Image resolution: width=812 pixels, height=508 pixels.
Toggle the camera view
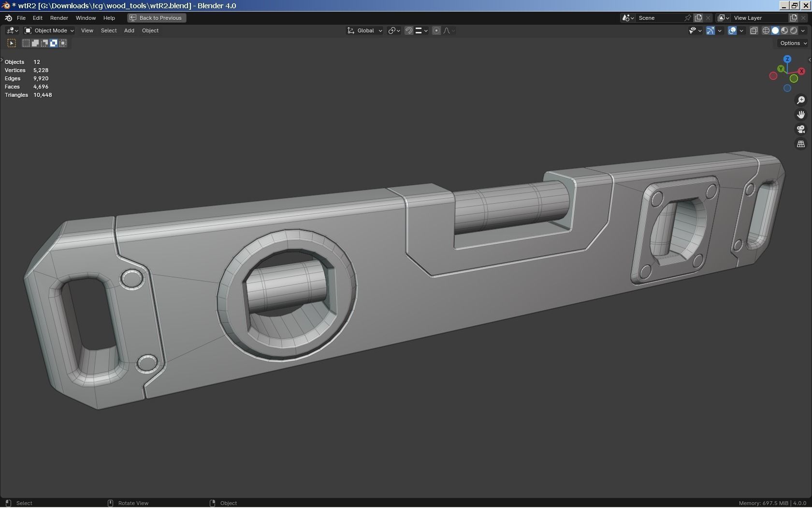801,129
